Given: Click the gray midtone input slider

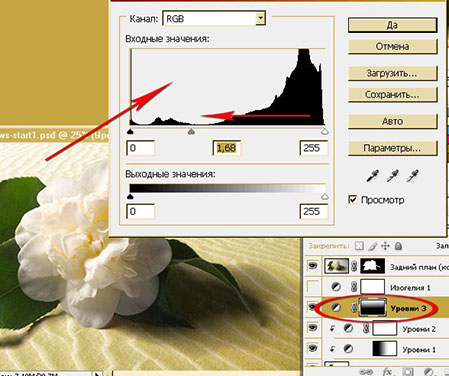Looking at the screenshot, I should pos(191,132).
